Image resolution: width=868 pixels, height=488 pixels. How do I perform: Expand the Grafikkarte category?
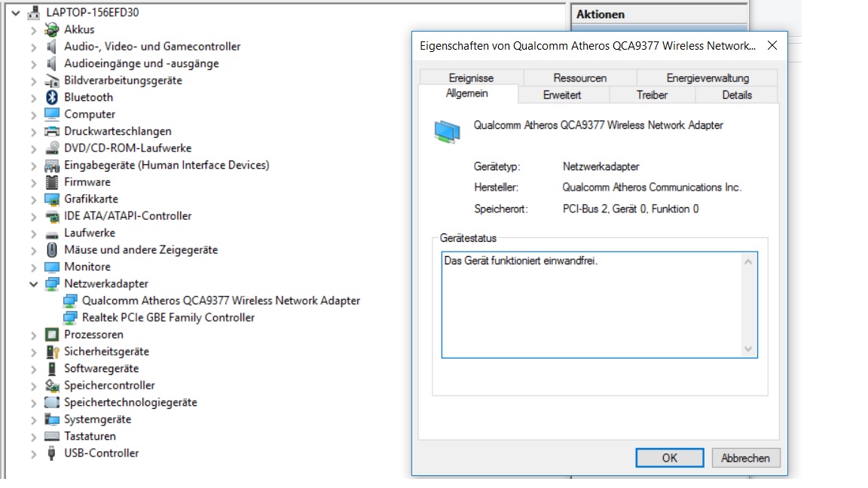[x=33, y=200]
